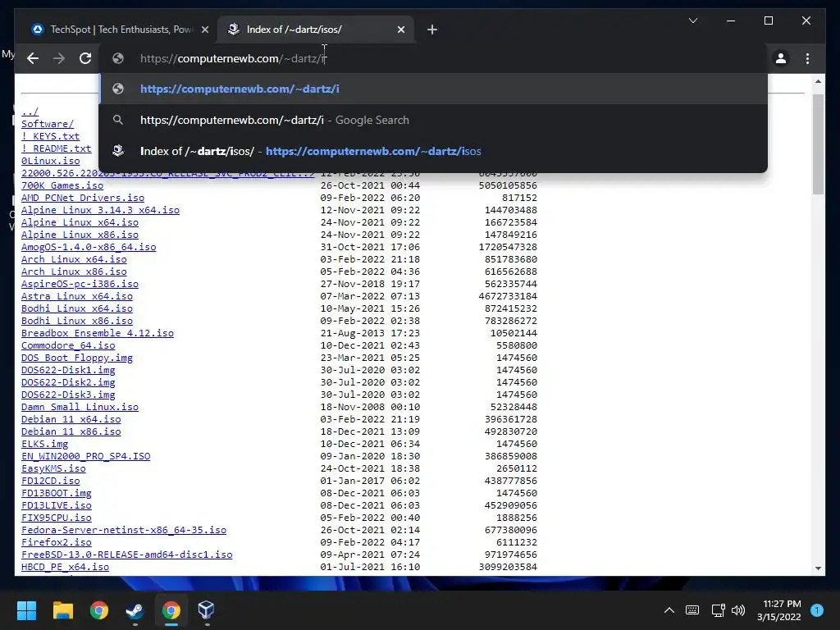Click the forward navigation arrow
Viewport: 840px width, 630px height.
(59, 58)
